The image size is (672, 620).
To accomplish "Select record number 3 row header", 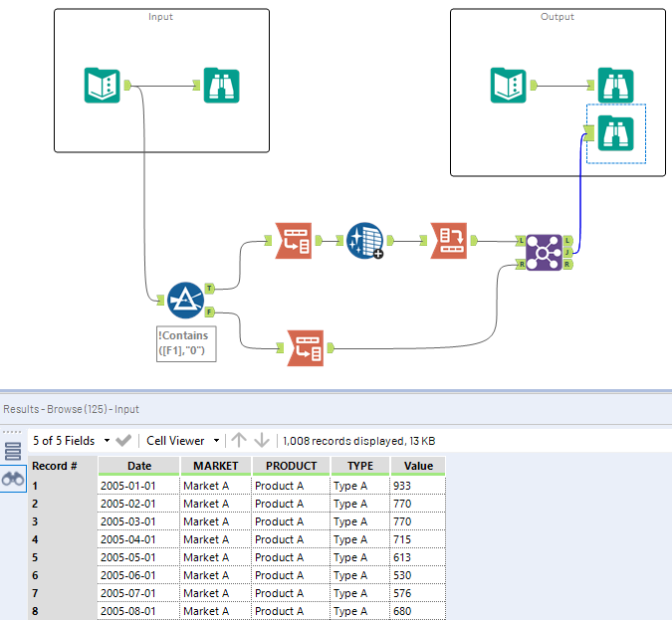I will (x=63, y=521).
